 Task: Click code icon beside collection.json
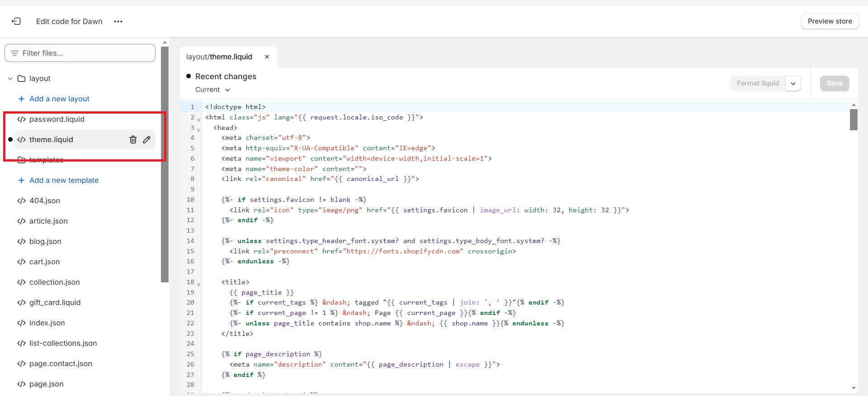pyautogui.click(x=21, y=282)
